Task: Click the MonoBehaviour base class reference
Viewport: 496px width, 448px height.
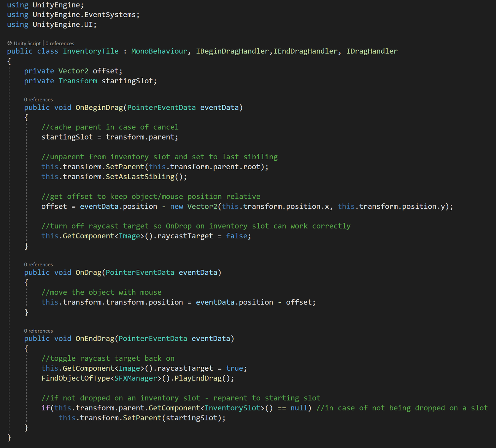Action: 159,51
